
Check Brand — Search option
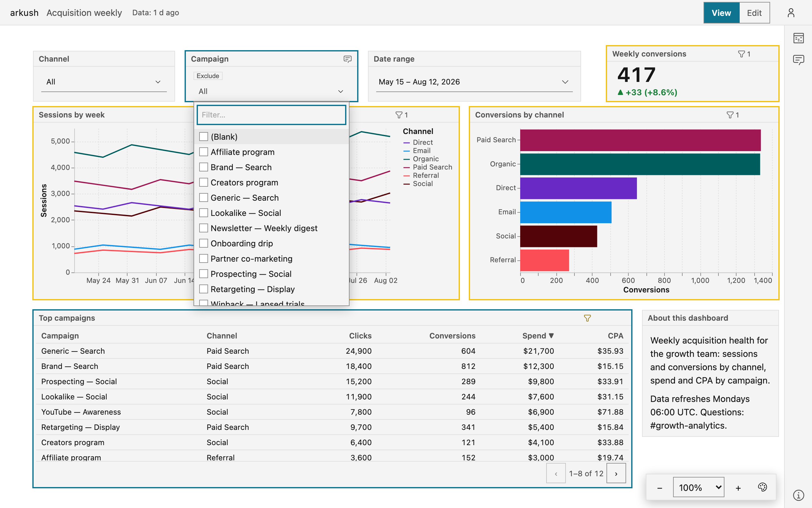204,167
